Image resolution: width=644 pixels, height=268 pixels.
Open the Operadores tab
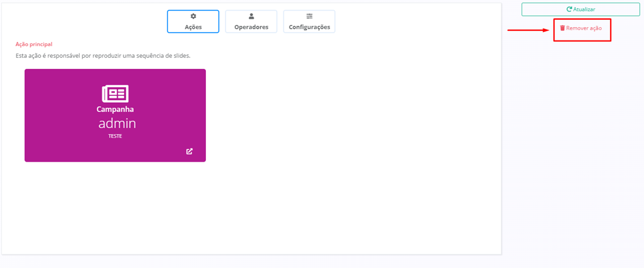(251, 22)
